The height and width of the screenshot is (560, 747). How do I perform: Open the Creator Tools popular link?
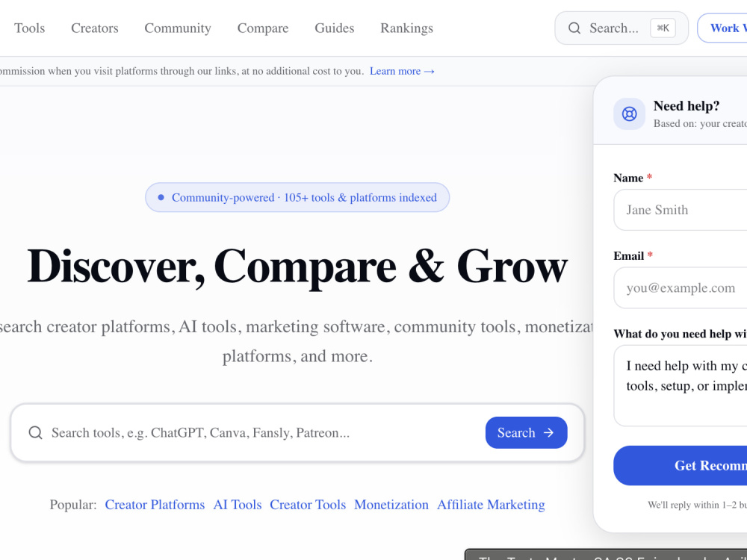pos(308,504)
